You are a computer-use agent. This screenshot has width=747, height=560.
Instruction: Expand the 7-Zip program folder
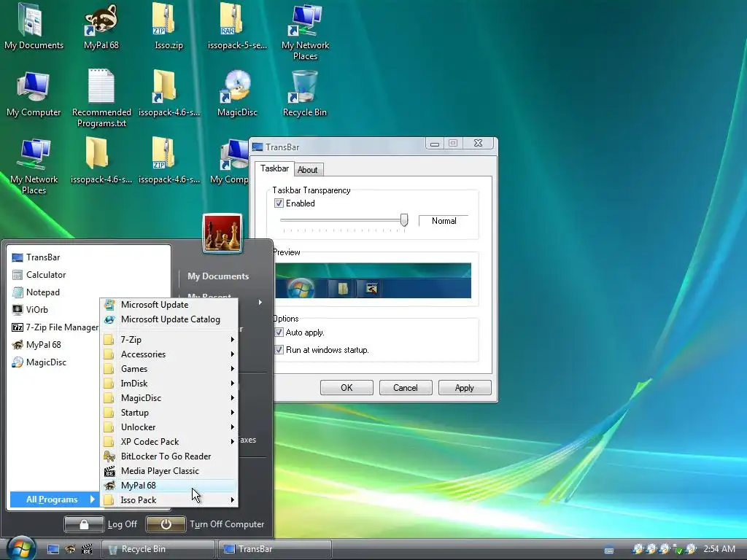click(169, 340)
